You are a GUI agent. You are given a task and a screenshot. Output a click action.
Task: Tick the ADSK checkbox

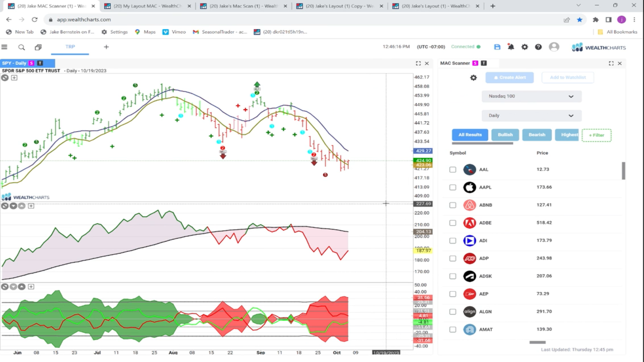(x=453, y=276)
